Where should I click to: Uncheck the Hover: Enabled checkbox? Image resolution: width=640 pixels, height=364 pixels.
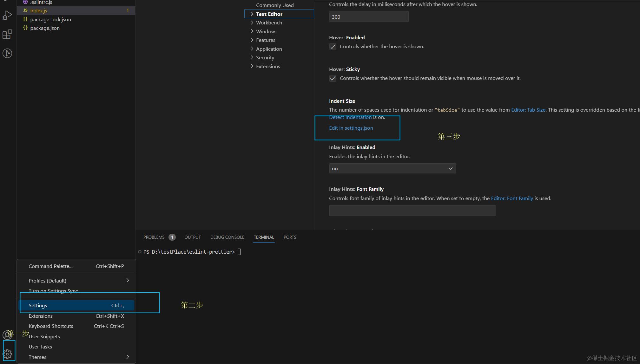[333, 47]
